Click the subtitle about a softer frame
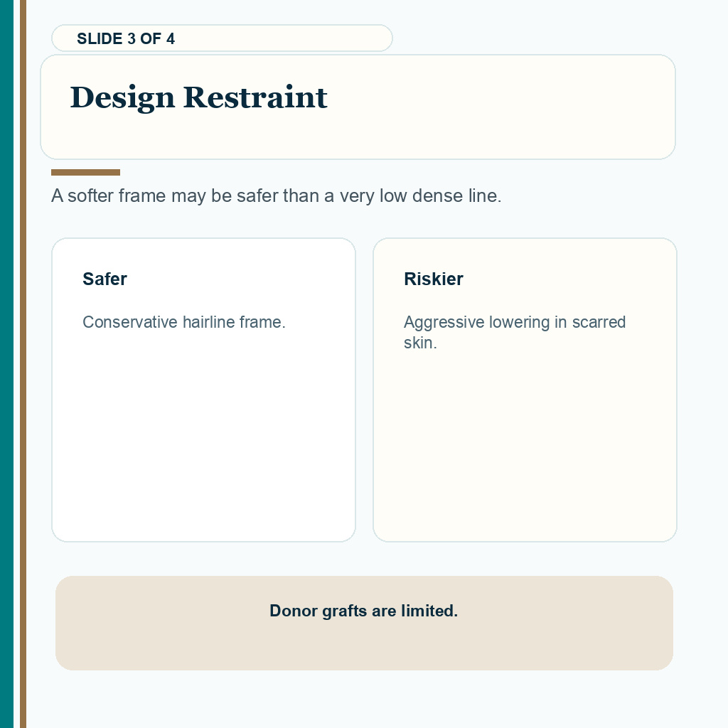 pos(277,196)
